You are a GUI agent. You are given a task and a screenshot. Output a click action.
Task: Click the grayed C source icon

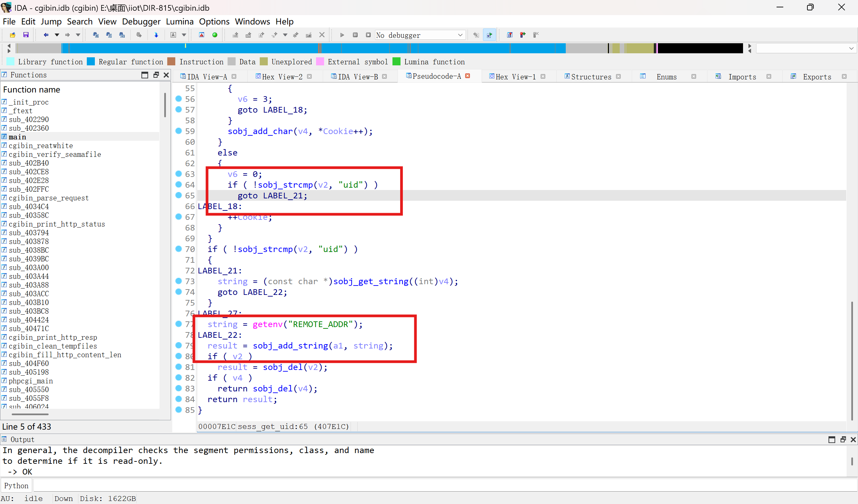tap(476, 35)
